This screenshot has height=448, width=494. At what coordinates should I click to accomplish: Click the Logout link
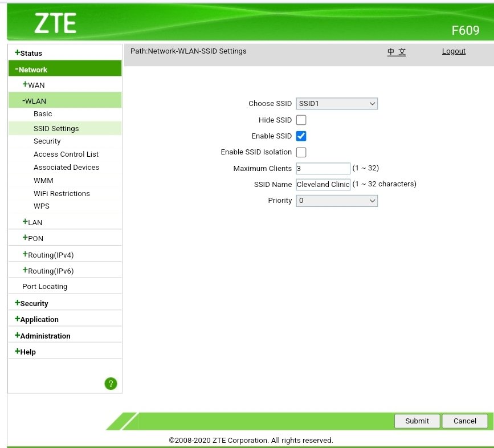454,51
